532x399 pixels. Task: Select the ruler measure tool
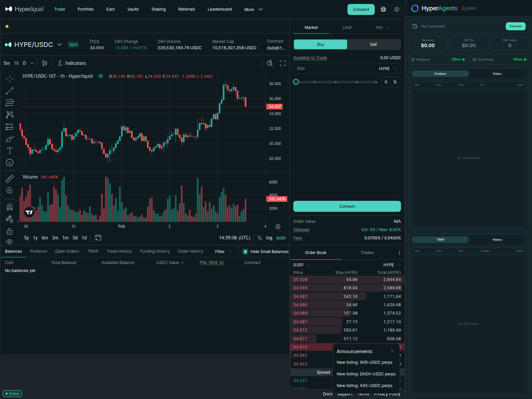pos(10,179)
